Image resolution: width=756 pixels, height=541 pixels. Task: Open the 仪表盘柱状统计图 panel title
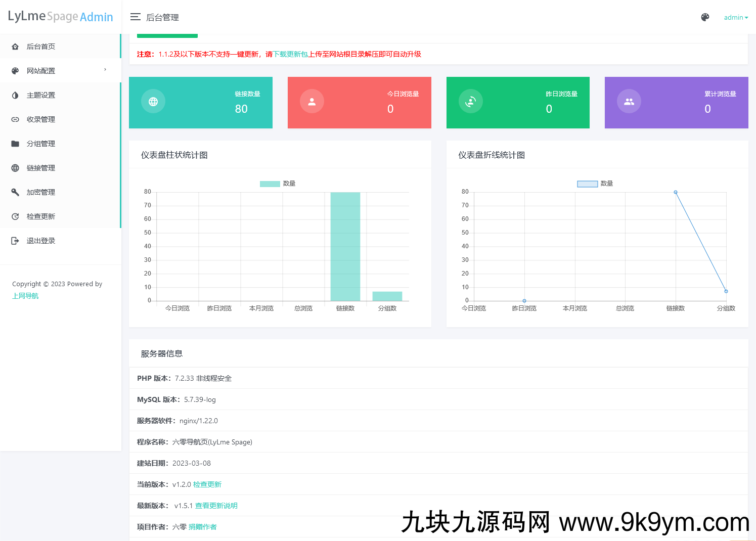pyautogui.click(x=173, y=155)
